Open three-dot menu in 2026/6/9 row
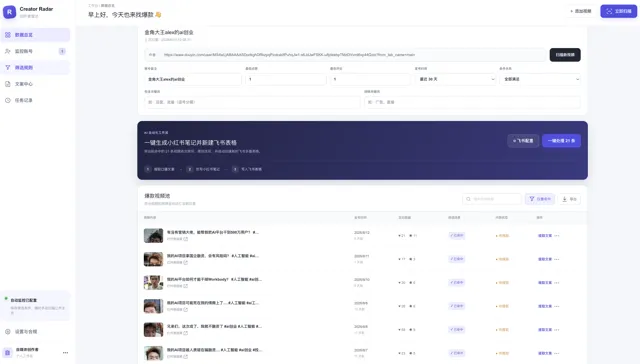The image size is (640, 364). pyautogui.click(x=557, y=306)
